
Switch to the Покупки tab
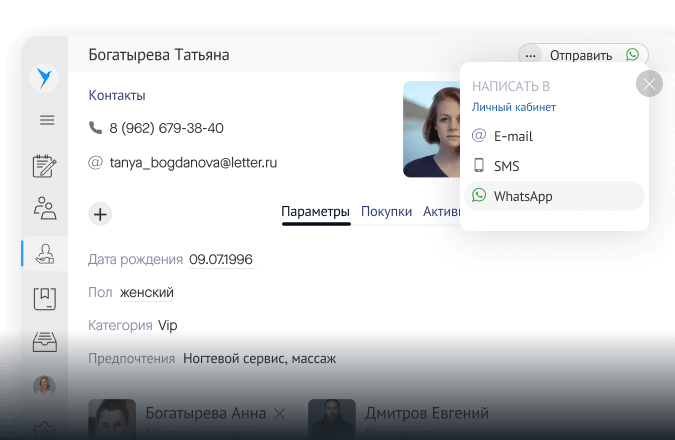coord(386,211)
